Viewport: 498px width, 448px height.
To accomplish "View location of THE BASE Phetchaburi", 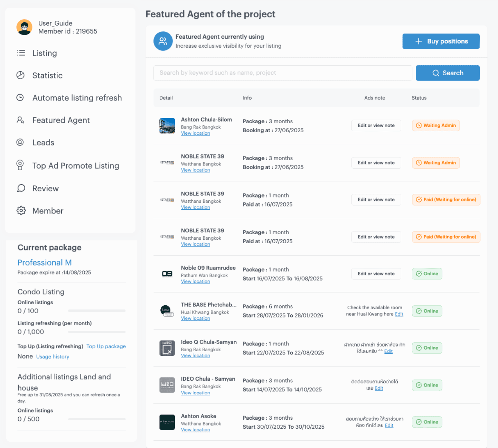I will 195,318.
